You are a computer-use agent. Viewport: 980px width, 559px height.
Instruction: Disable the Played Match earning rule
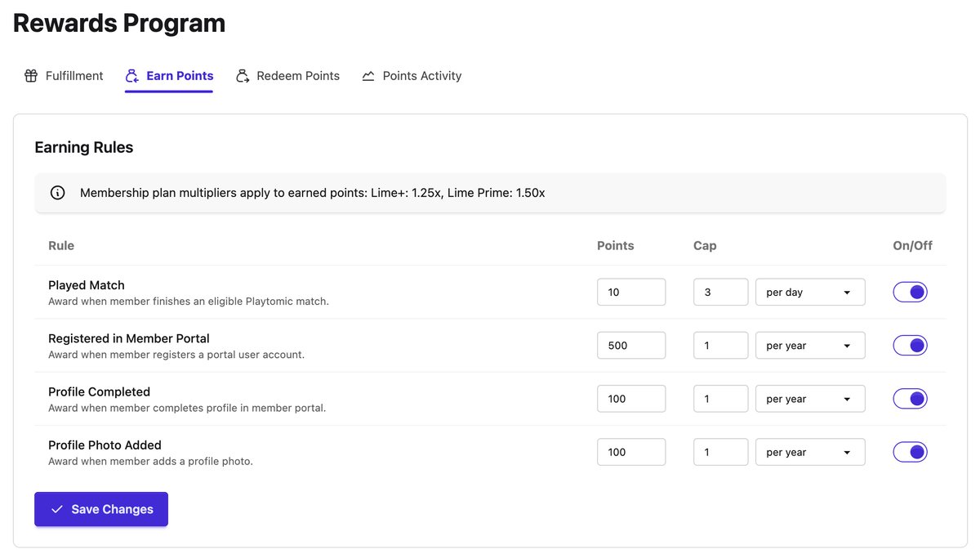pos(910,292)
